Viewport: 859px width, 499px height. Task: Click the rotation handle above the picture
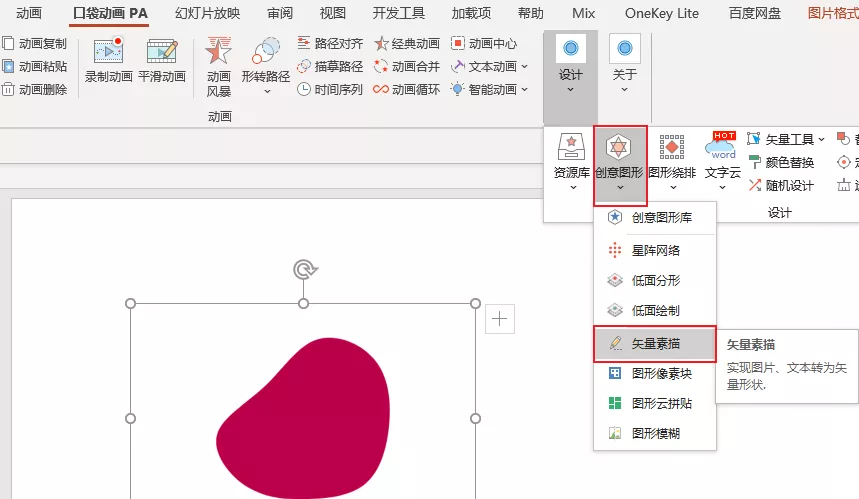[x=305, y=269]
